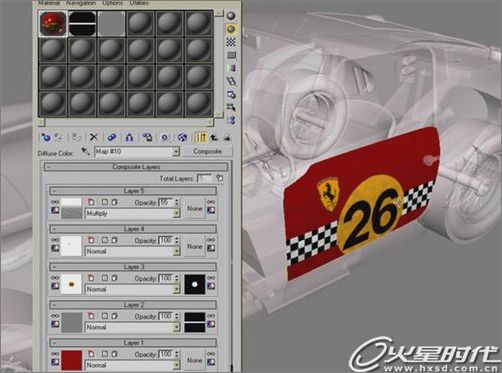Screen dimensions: 502x373
Task: Click the red Layer 1 texture swatch
Action: (71, 360)
